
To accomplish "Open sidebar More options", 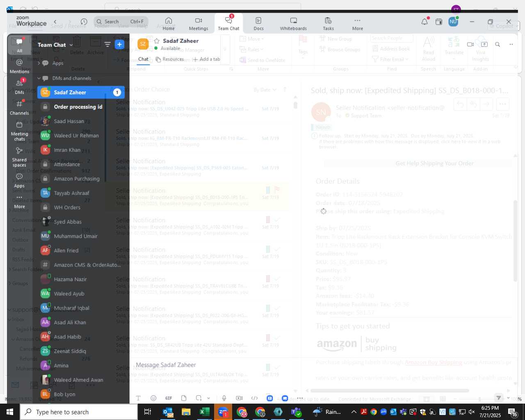I will click(x=19, y=201).
